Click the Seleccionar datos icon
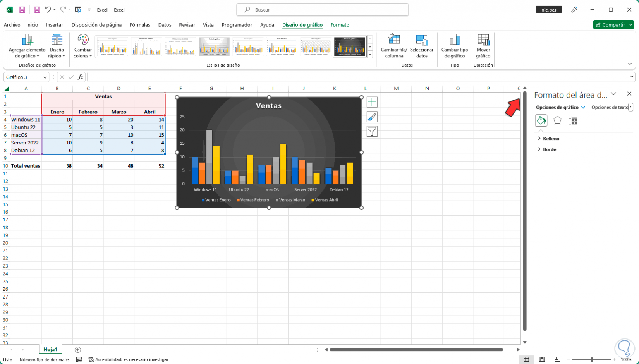Image resolution: width=639 pixels, height=364 pixels. (422, 39)
